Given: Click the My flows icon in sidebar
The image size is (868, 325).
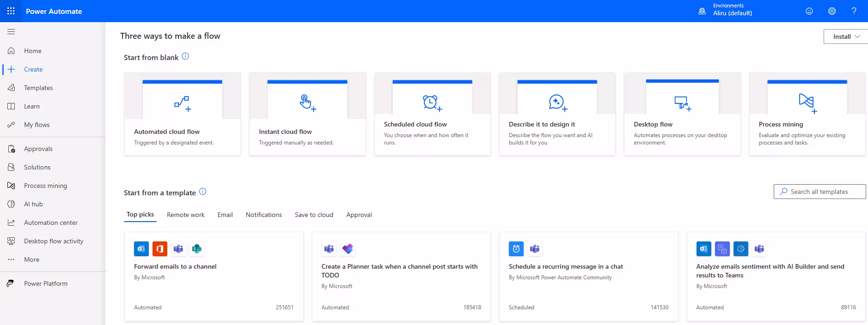Looking at the screenshot, I should (x=12, y=125).
